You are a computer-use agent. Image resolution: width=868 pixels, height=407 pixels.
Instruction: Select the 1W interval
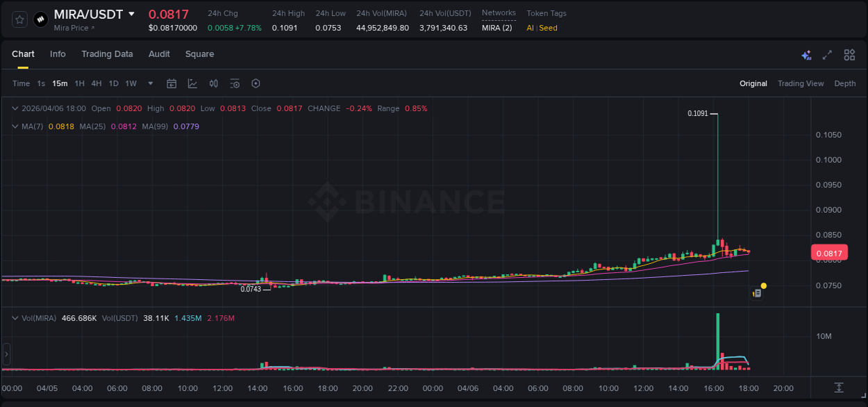point(131,83)
